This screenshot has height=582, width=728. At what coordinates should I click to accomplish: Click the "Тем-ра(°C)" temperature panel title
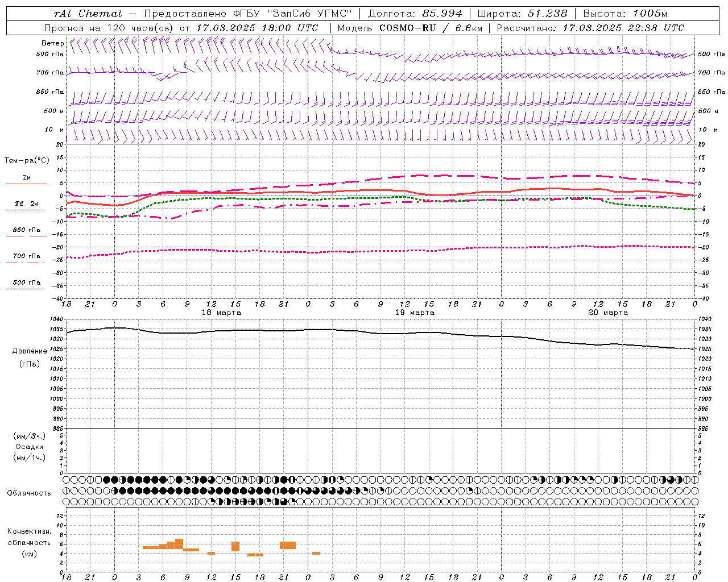coord(27,161)
